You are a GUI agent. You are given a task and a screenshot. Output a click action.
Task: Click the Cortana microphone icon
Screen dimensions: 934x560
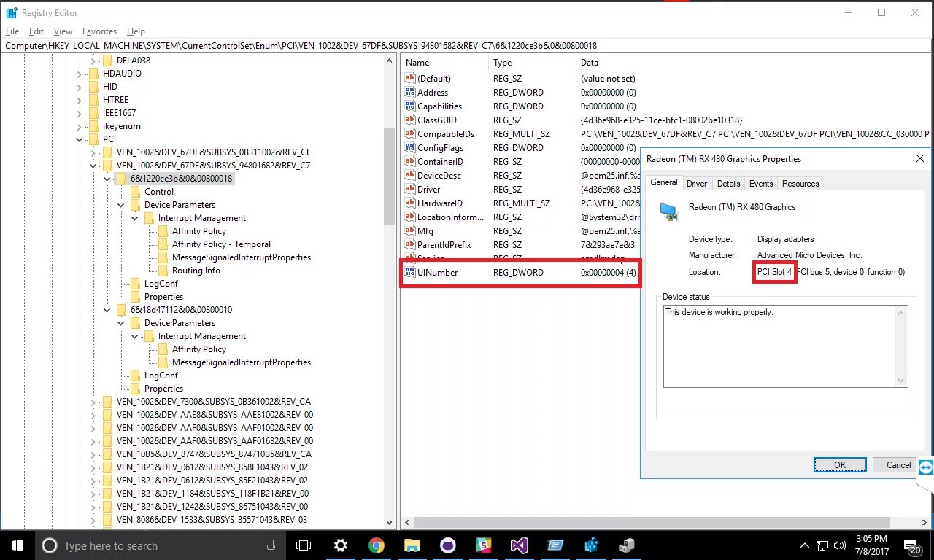click(x=271, y=545)
